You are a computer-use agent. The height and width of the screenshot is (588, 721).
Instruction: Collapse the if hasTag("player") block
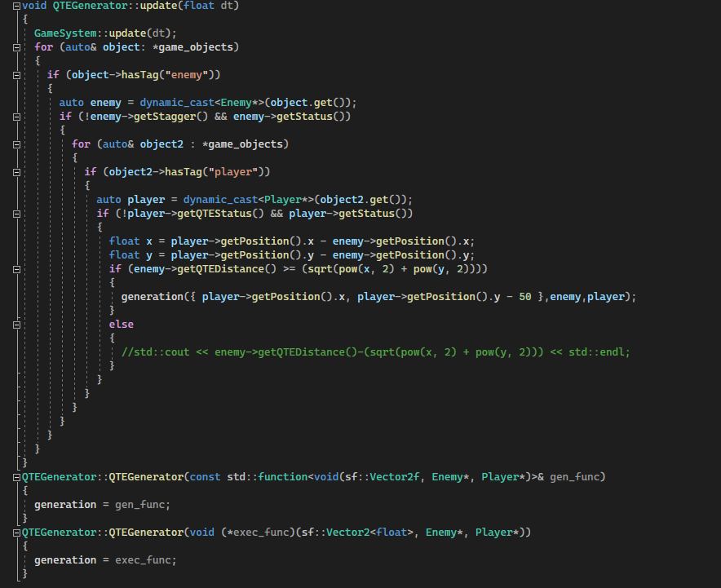coord(16,172)
